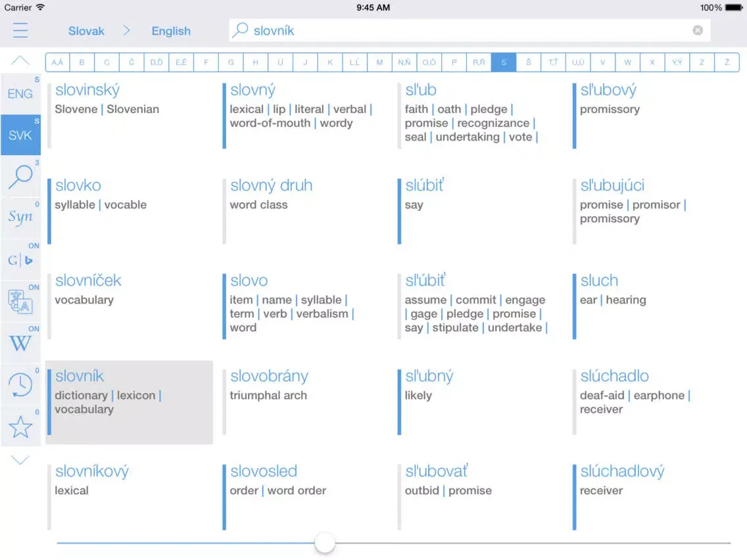This screenshot has height=560, width=747.
Task: Open the favorites star icon
Action: [x=20, y=427]
